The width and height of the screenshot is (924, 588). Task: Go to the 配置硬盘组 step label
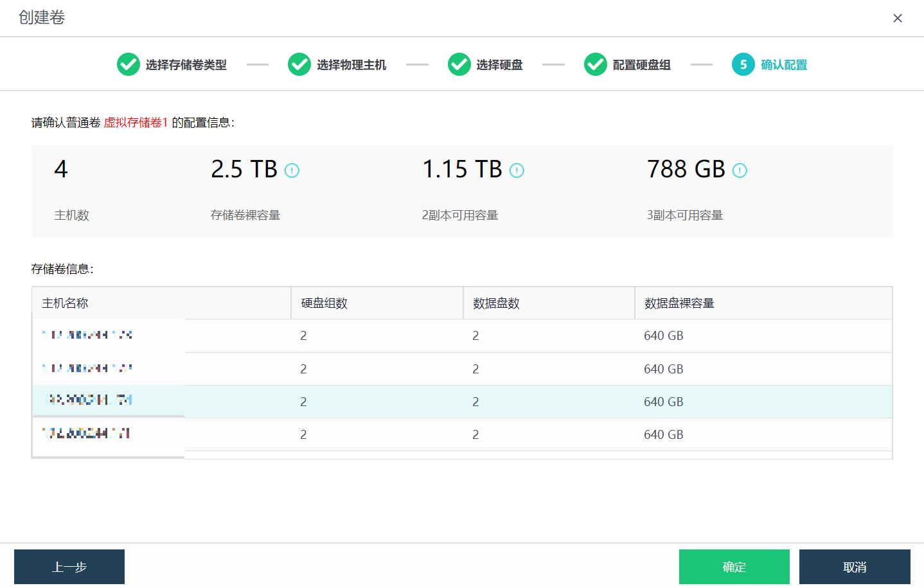coord(642,65)
